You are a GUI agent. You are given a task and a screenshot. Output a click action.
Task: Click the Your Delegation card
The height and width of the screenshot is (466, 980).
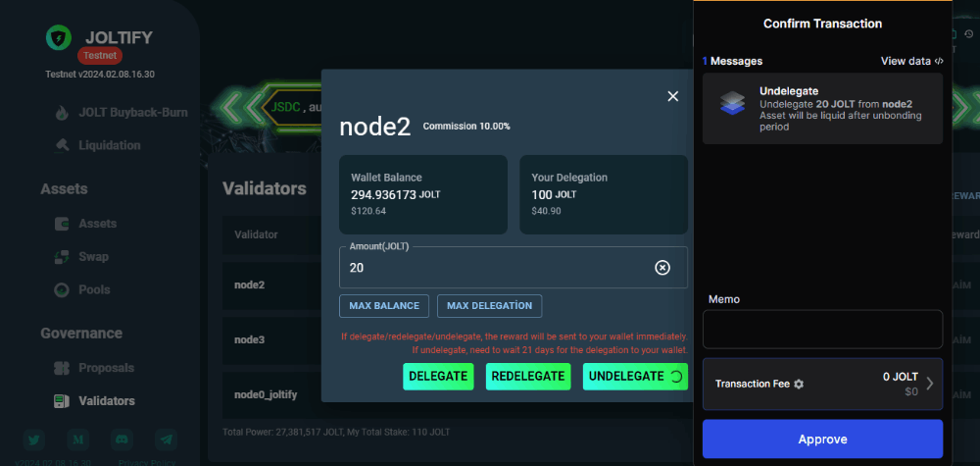click(604, 194)
